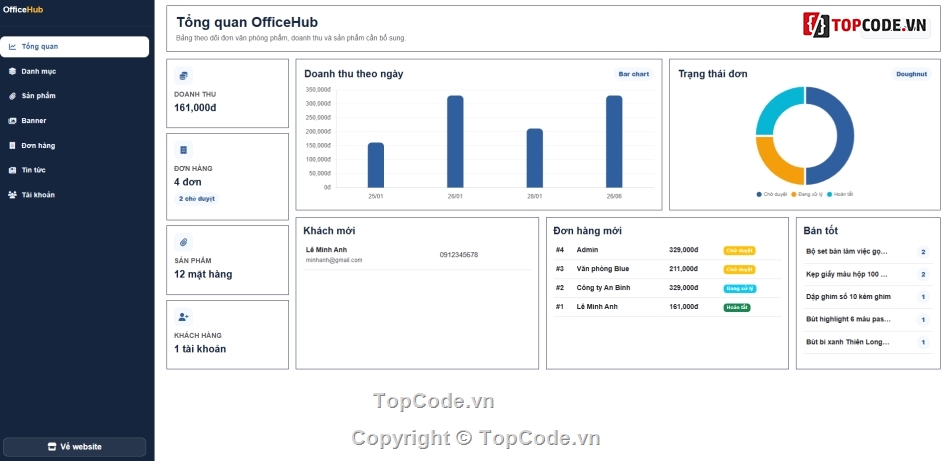This screenshot has width=950, height=461.
Task: Open the Tổng quan menu item
Action: tap(75, 47)
